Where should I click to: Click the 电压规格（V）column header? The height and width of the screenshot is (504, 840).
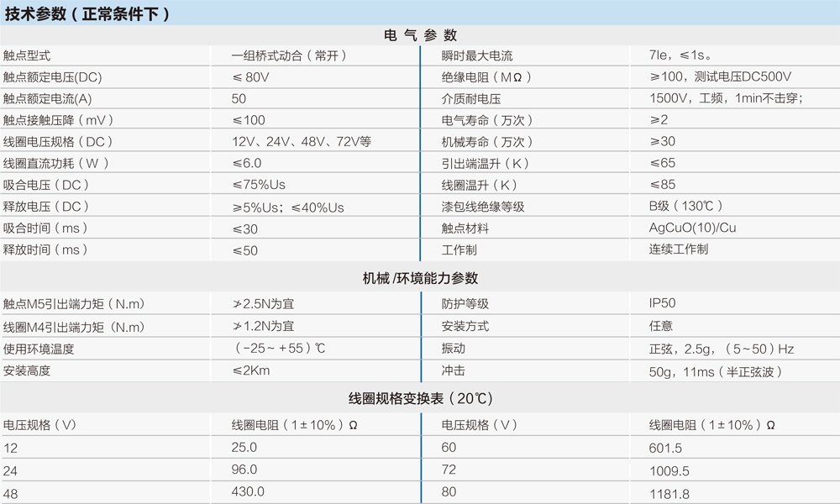tap(35, 424)
